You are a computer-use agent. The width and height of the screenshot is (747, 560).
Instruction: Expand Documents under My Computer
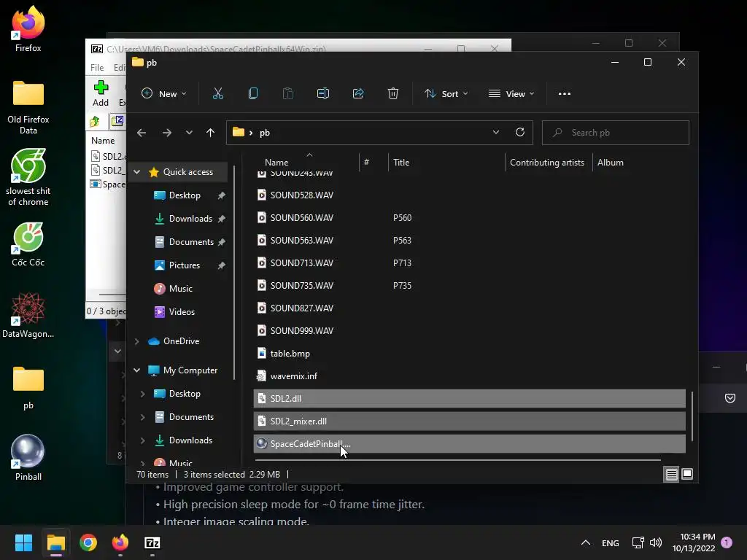pos(142,416)
